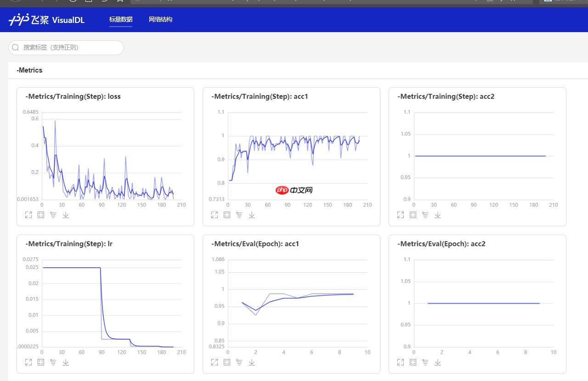588x381 pixels.
Task: Click the lines icon under Training acc1 chart
Action: [x=239, y=215]
